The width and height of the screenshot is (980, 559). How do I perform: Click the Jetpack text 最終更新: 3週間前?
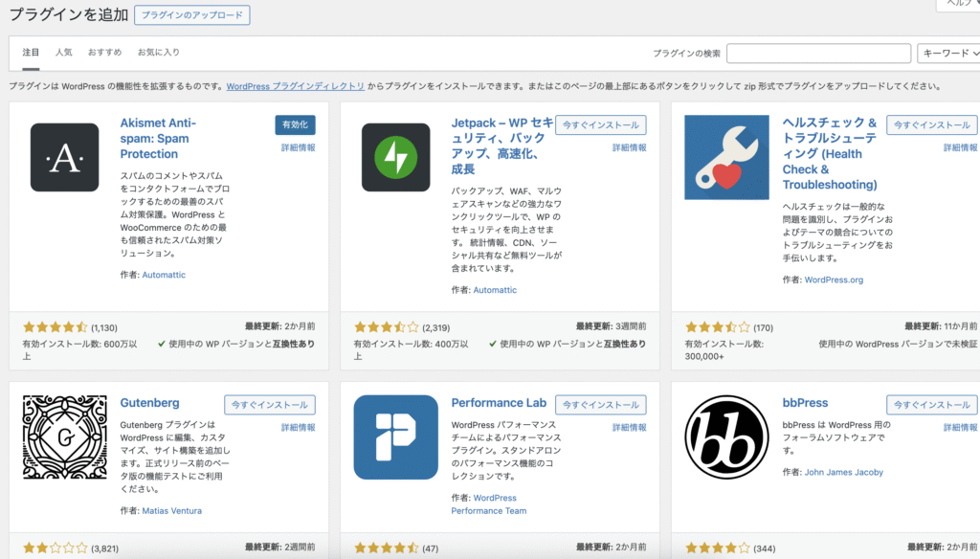click(612, 326)
